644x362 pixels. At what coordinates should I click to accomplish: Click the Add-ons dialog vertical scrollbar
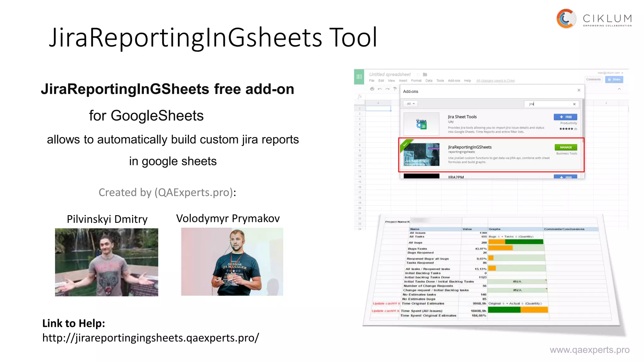(583, 121)
